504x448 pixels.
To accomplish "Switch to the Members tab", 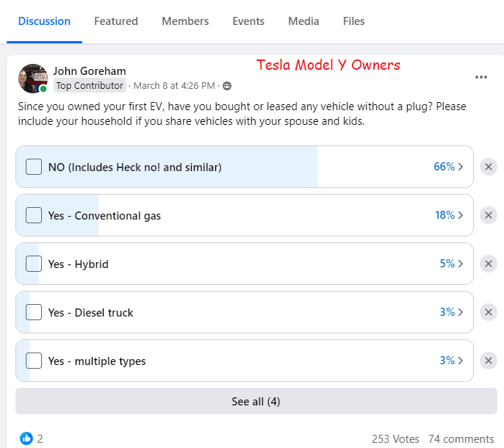I will click(x=185, y=21).
